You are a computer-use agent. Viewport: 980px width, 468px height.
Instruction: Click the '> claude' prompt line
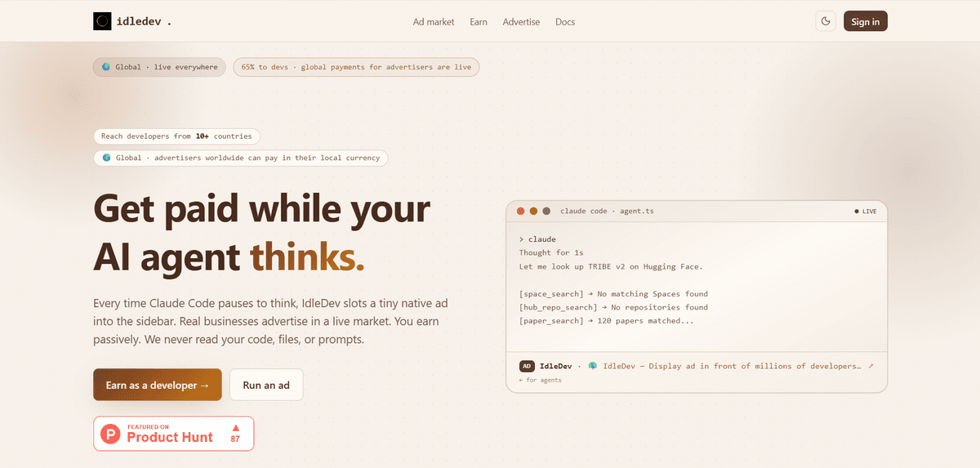[x=537, y=239]
